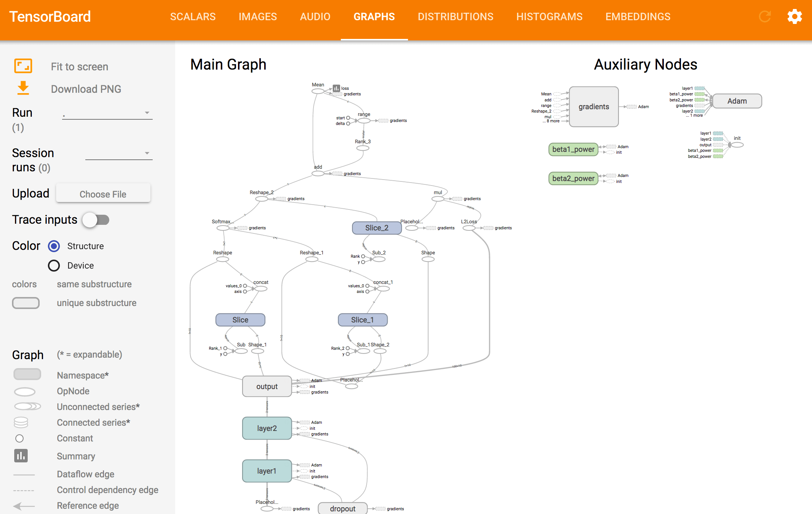The height and width of the screenshot is (514, 812).
Task: Click the loss summary icon near Mean
Action: tap(336, 88)
